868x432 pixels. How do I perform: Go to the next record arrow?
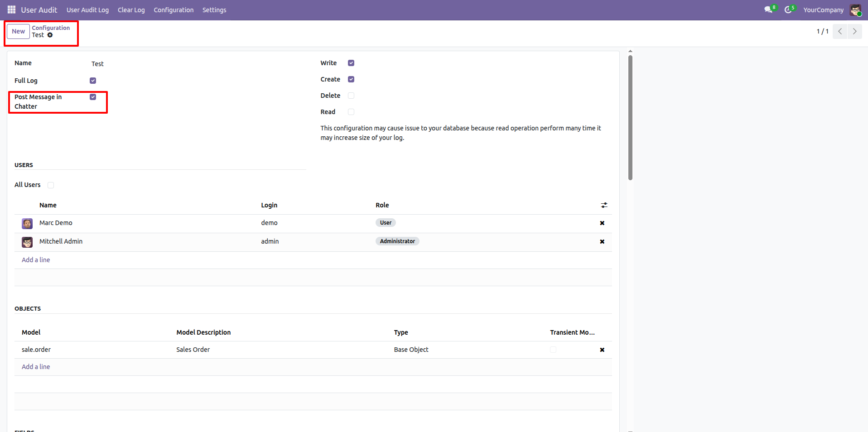tap(854, 31)
